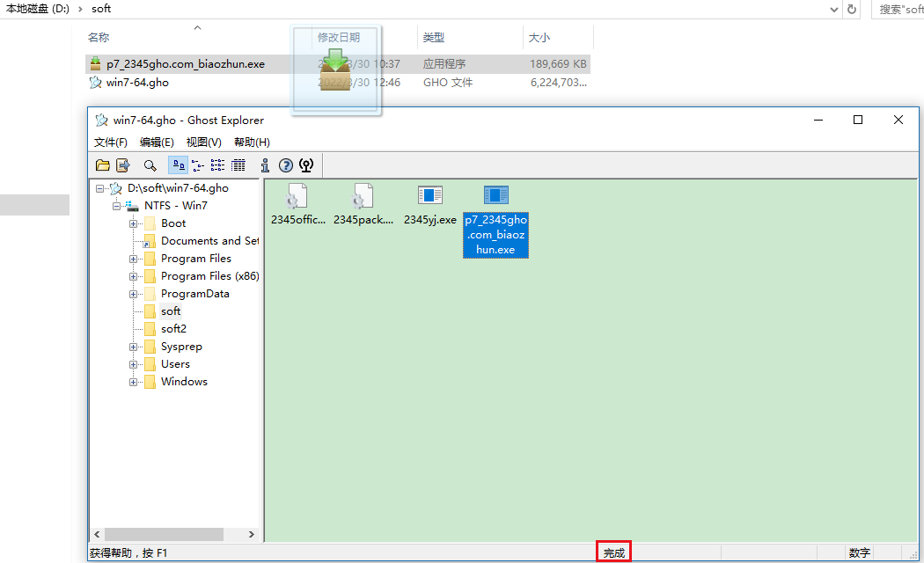Sort by the 修改日期 column header
Screen dimensions: 924x563
[339, 38]
